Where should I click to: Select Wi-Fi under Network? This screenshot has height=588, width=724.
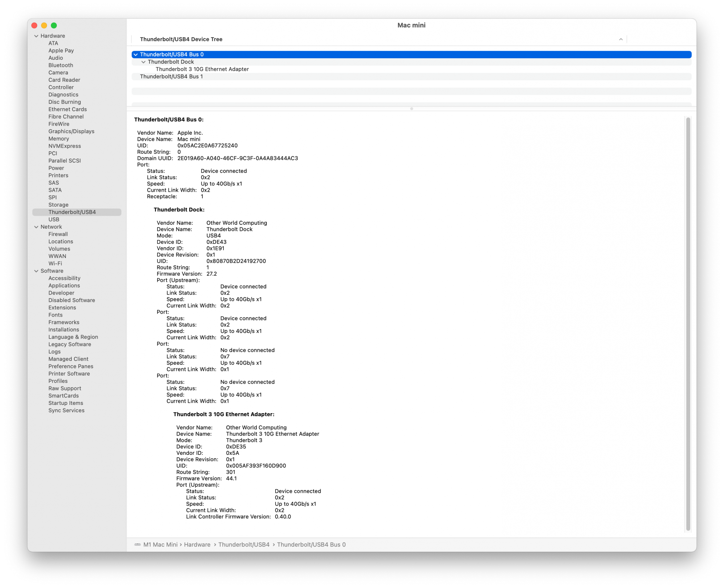[55, 263]
